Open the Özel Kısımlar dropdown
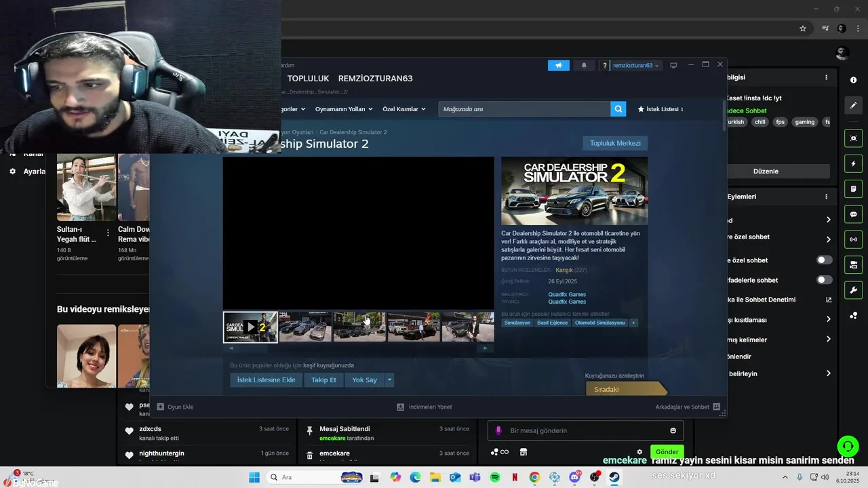Image resolution: width=868 pixels, height=488 pixels. click(x=404, y=109)
